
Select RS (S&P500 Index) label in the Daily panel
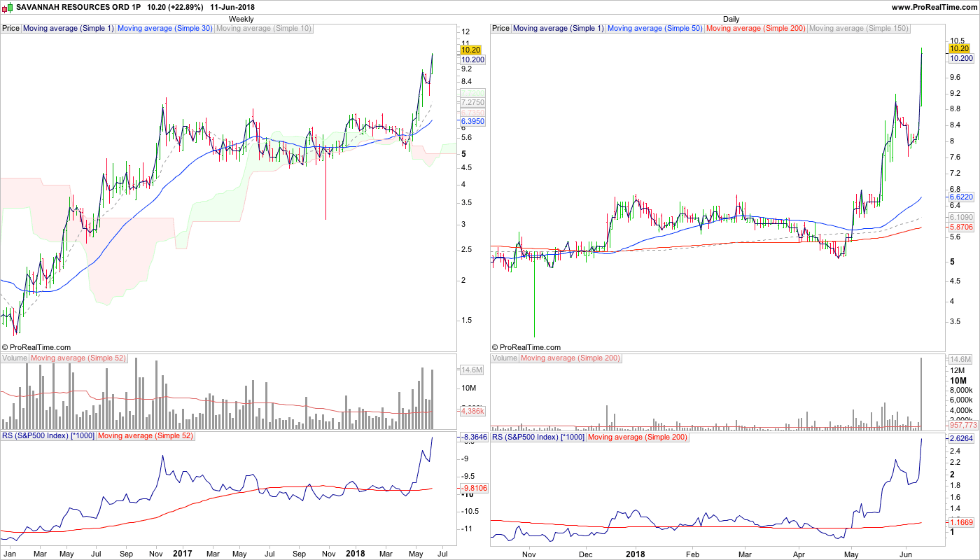pyautogui.click(x=538, y=437)
